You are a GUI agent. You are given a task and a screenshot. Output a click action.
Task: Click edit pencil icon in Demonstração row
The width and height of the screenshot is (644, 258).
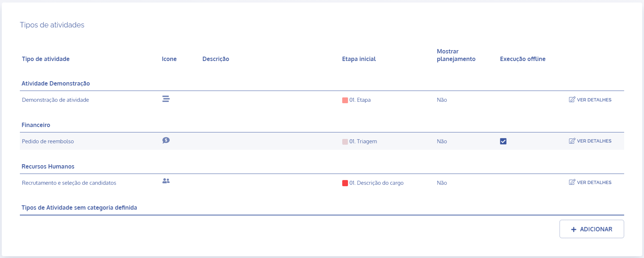pos(572,99)
